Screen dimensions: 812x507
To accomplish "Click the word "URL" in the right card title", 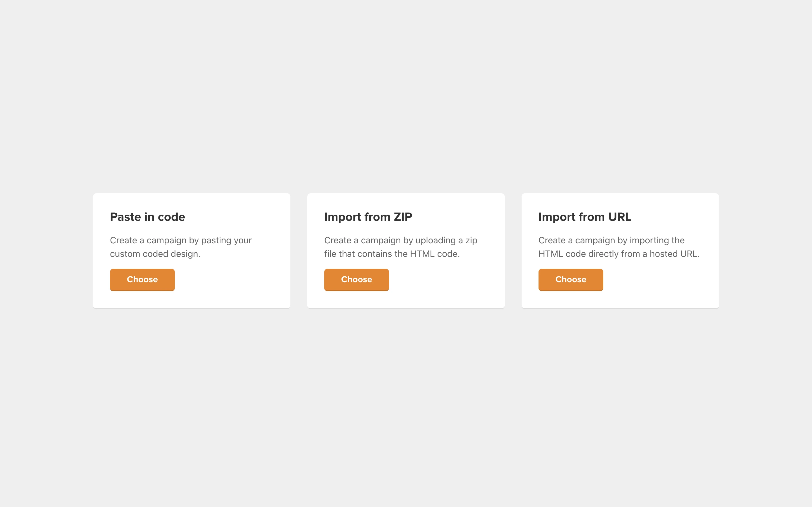I will [619, 217].
